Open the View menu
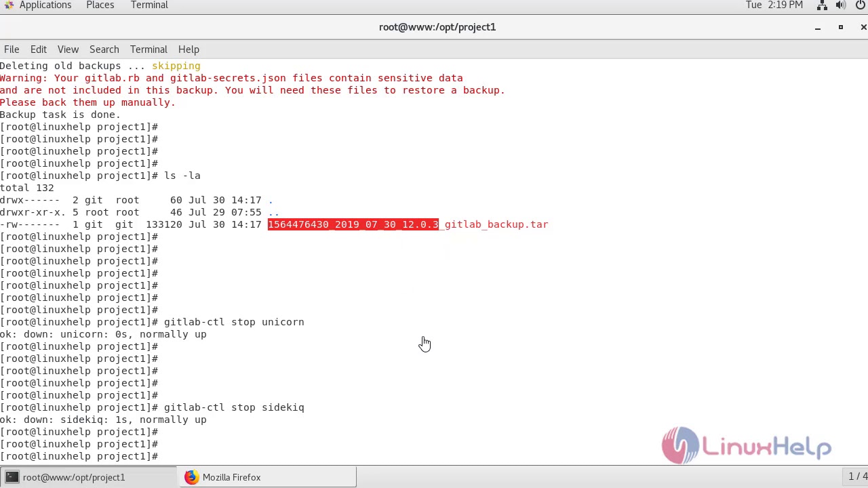 coord(68,49)
